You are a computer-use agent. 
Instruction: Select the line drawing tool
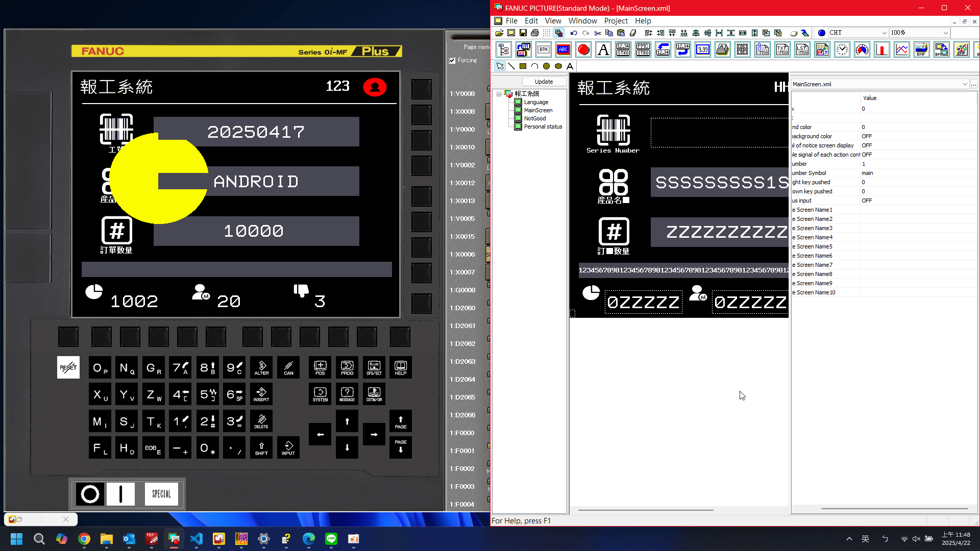click(511, 66)
